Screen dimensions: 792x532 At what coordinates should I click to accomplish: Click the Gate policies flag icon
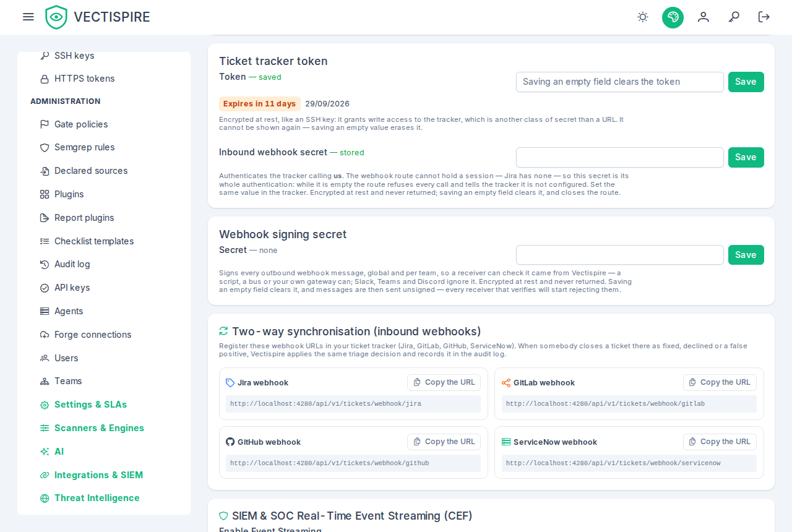pos(45,124)
